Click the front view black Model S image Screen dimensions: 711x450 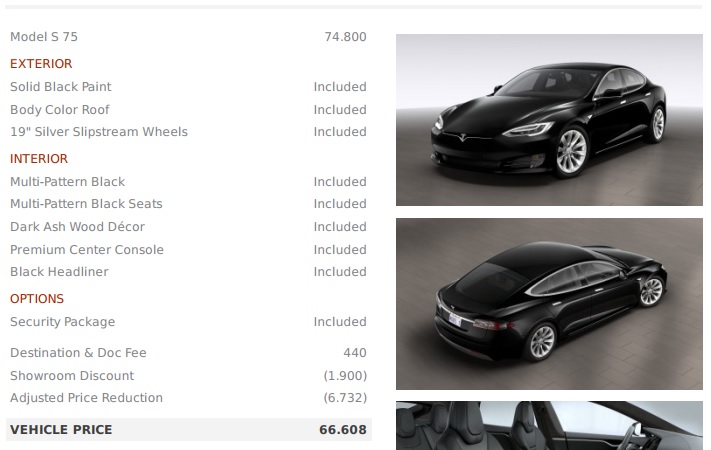pyautogui.click(x=549, y=120)
